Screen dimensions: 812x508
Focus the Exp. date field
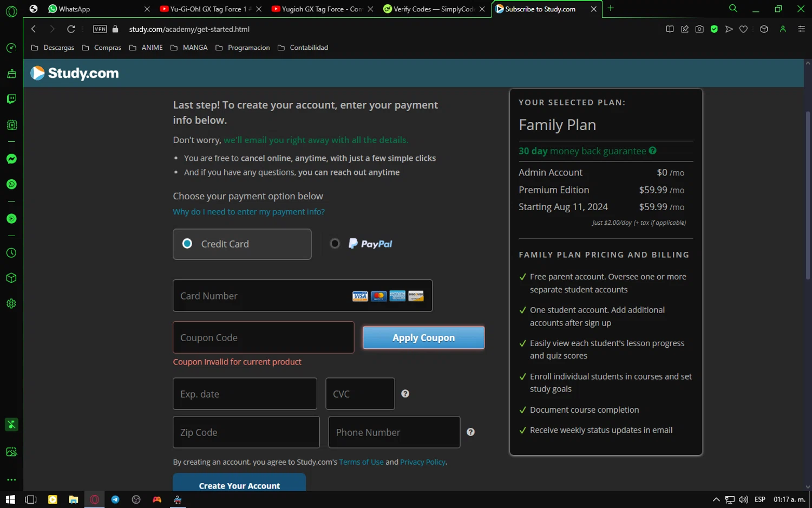pos(245,394)
